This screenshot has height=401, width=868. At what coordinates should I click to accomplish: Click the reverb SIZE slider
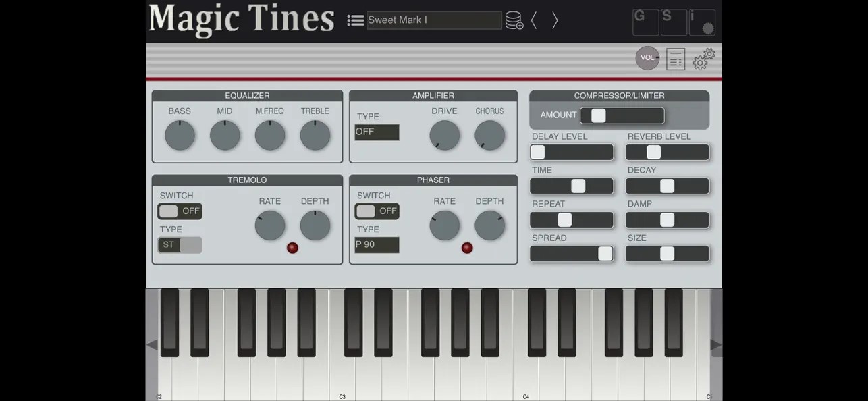coord(668,254)
